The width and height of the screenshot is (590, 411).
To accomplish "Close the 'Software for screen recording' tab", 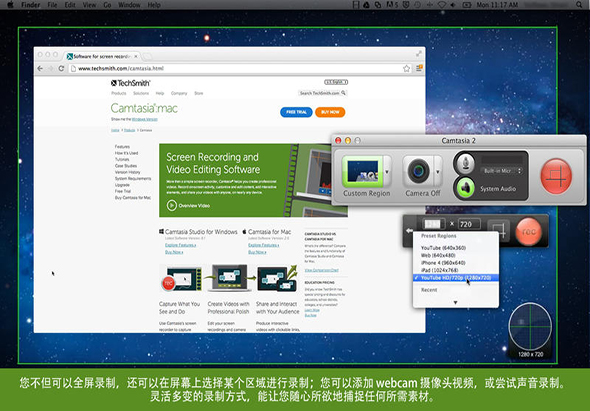I will click(136, 56).
